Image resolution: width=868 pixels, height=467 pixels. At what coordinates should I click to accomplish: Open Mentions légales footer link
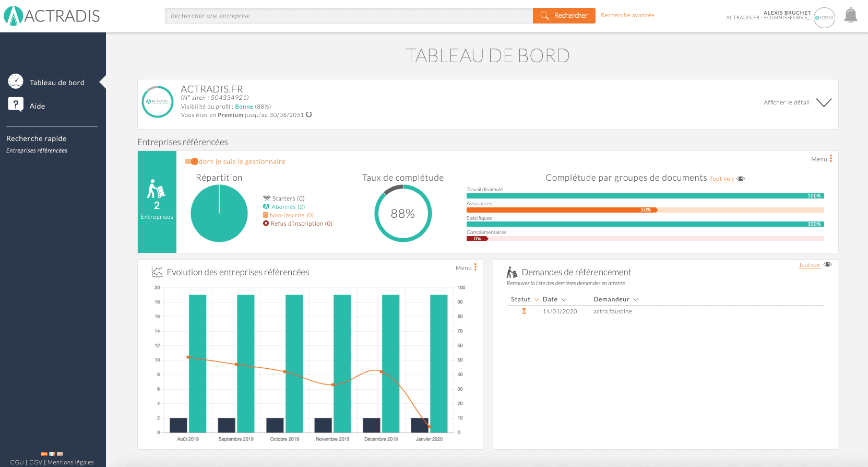tap(70, 462)
